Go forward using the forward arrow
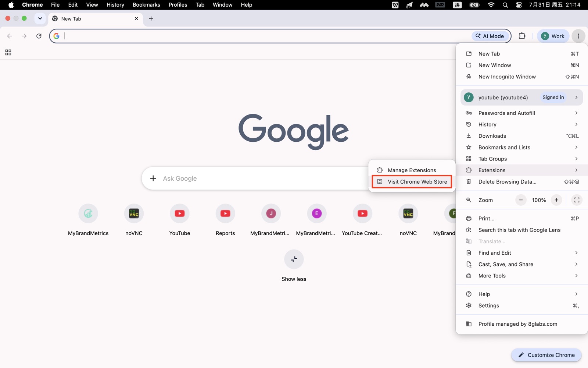Screen dimensions: 588x368 24,36
